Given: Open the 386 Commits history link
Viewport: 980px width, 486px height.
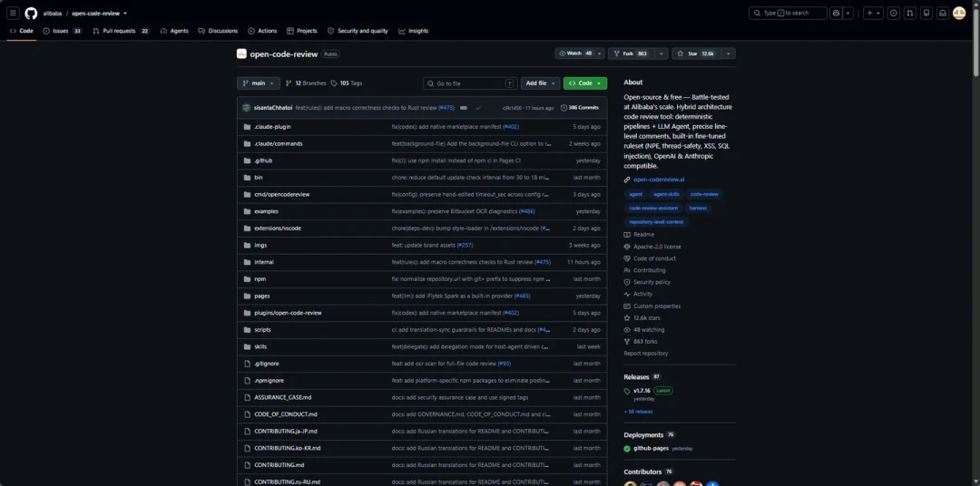Looking at the screenshot, I should coord(580,107).
